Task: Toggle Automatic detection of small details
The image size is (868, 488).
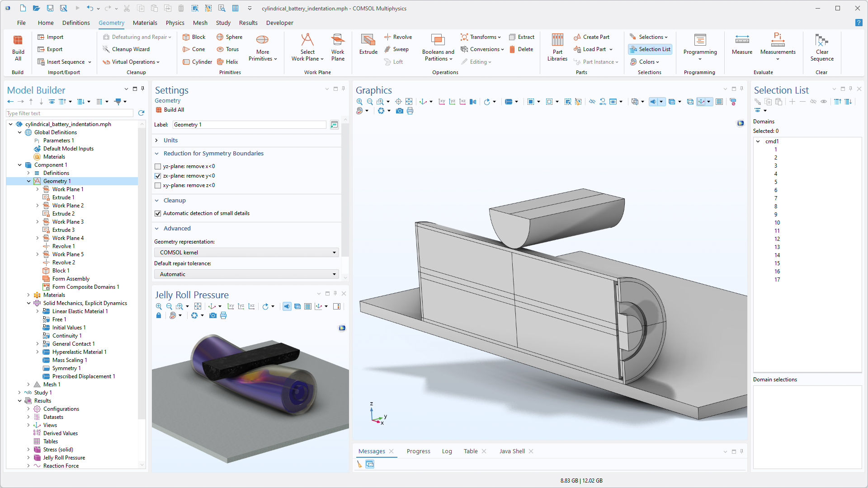Action: tap(158, 214)
